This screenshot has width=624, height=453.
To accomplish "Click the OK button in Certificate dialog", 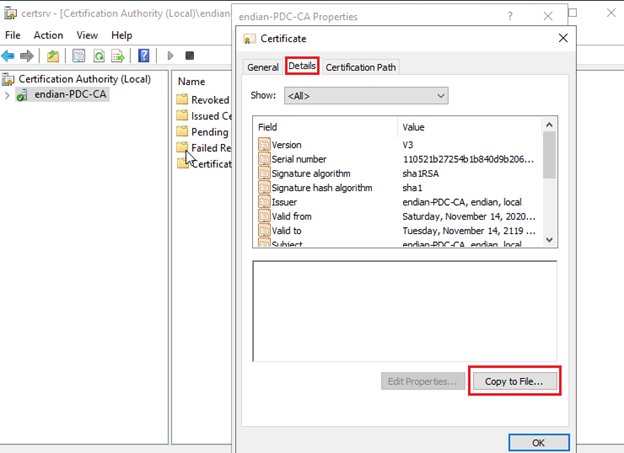I will (x=538, y=443).
